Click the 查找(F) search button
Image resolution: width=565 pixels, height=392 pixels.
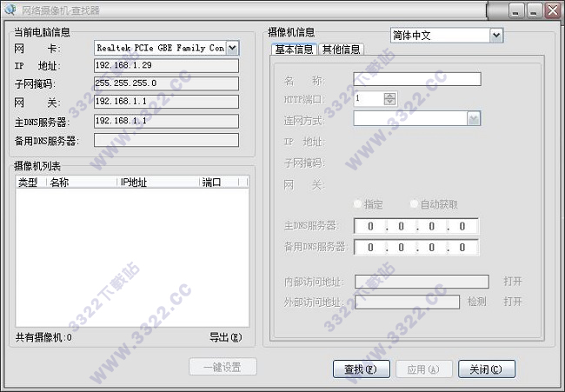click(361, 369)
